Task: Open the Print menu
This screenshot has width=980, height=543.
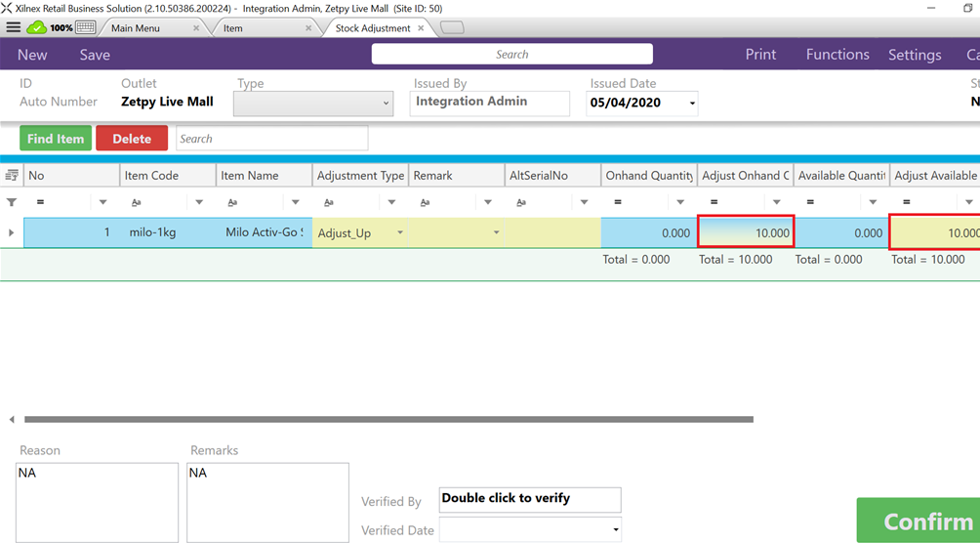Action: (x=760, y=55)
